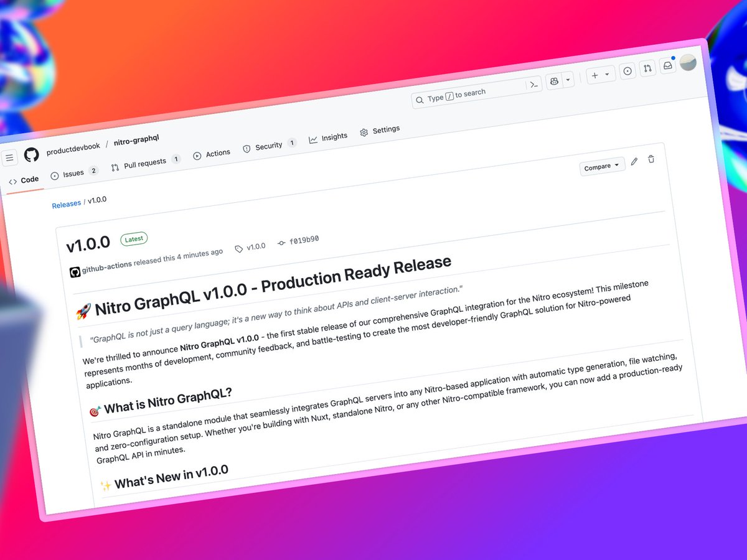Open your issues from the header
This screenshot has height=560, width=747.
pos(627,71)
